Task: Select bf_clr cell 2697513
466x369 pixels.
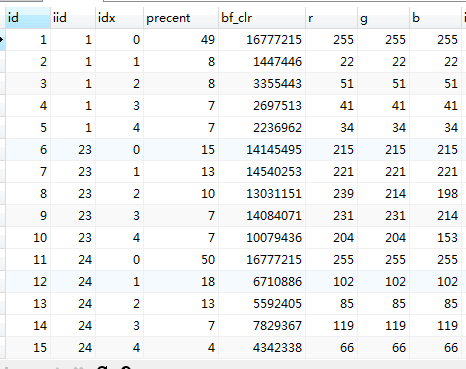Action: [262, 106]
